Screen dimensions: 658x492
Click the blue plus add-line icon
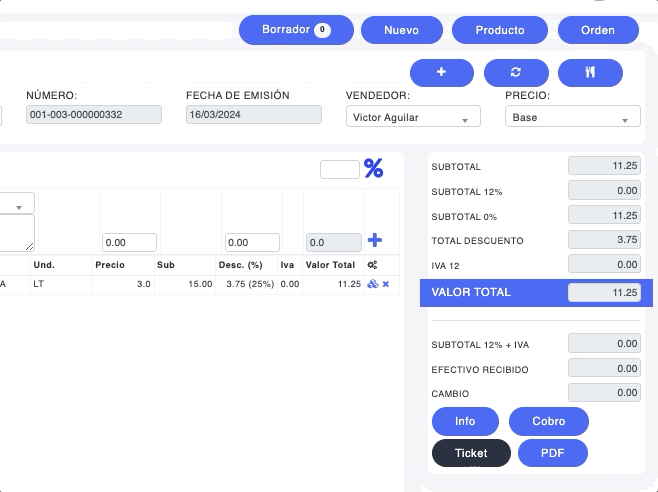(x=375, y=240)
